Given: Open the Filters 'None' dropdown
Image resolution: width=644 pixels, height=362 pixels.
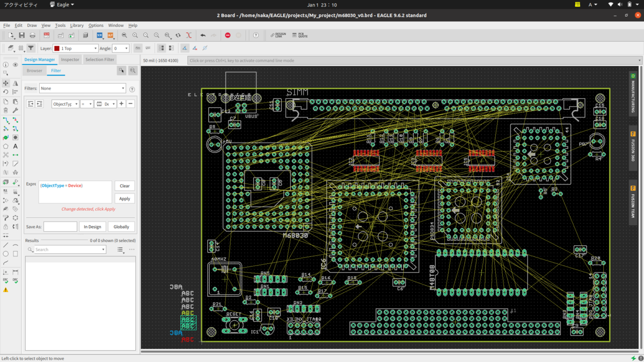Looking at the screenshot, I should (x=82, y=88).
